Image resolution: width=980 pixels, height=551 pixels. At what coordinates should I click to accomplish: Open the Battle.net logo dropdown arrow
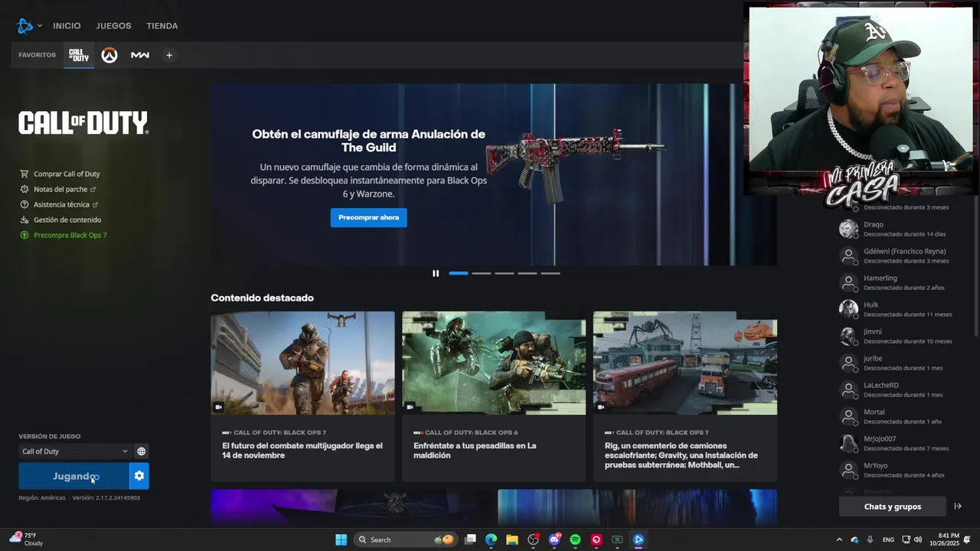coord(40,26)
